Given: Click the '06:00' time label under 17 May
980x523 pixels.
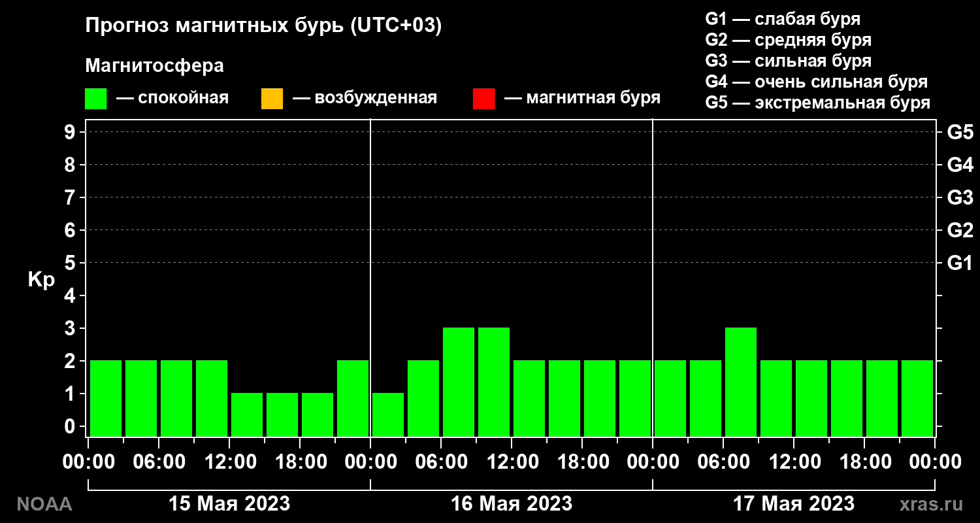Looking at the screenshot, I should (x=723, y=462).
